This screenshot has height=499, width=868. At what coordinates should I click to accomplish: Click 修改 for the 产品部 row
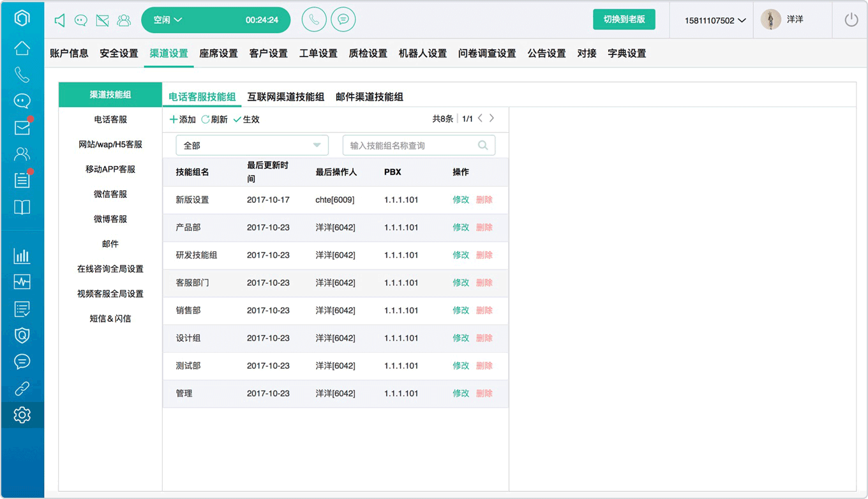(461, 227)
